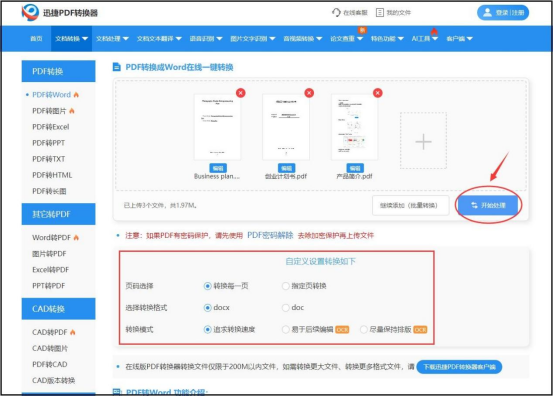Click CAD转换 sidebar header
Viewport: 554px width, 396px height.
[58, 309]
